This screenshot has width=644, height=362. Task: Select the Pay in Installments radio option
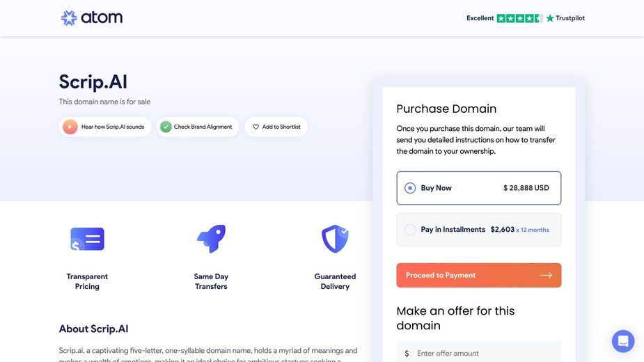pos(410,230)
